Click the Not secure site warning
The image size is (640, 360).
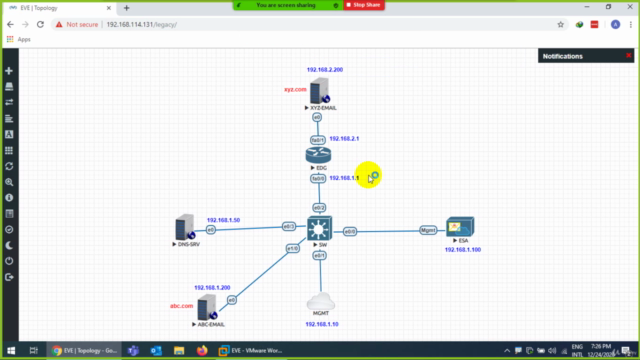click(77, 24)
